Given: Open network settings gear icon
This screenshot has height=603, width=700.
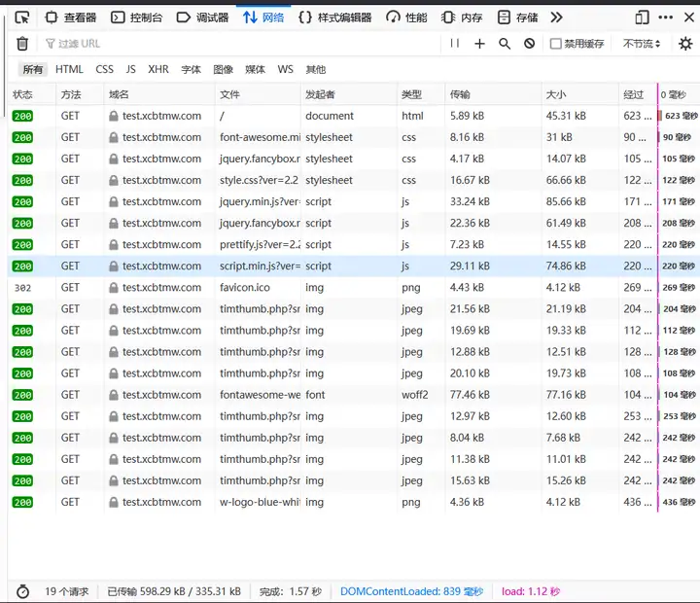Looking at the screenshot, I should click(685, 44).
